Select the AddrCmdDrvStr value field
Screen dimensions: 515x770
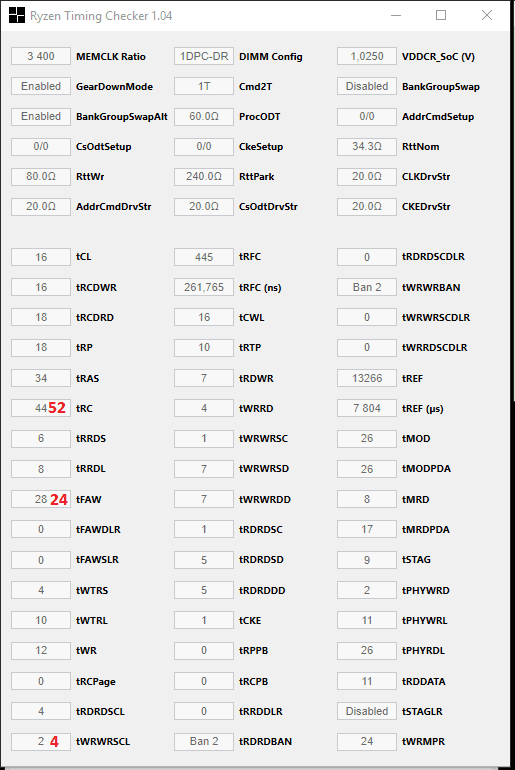pyautogui.click(x=41, y=206)
